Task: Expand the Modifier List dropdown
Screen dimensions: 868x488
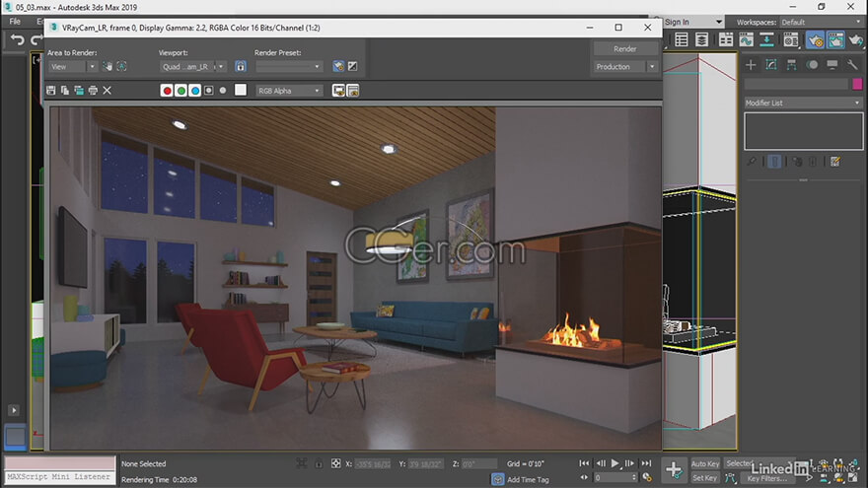Action: [x=803, y=103]
